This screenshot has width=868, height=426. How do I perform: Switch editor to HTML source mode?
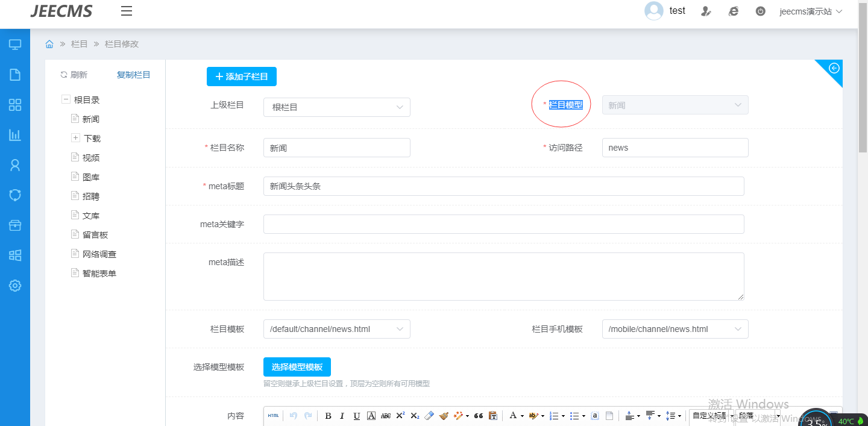pos(273,416)
